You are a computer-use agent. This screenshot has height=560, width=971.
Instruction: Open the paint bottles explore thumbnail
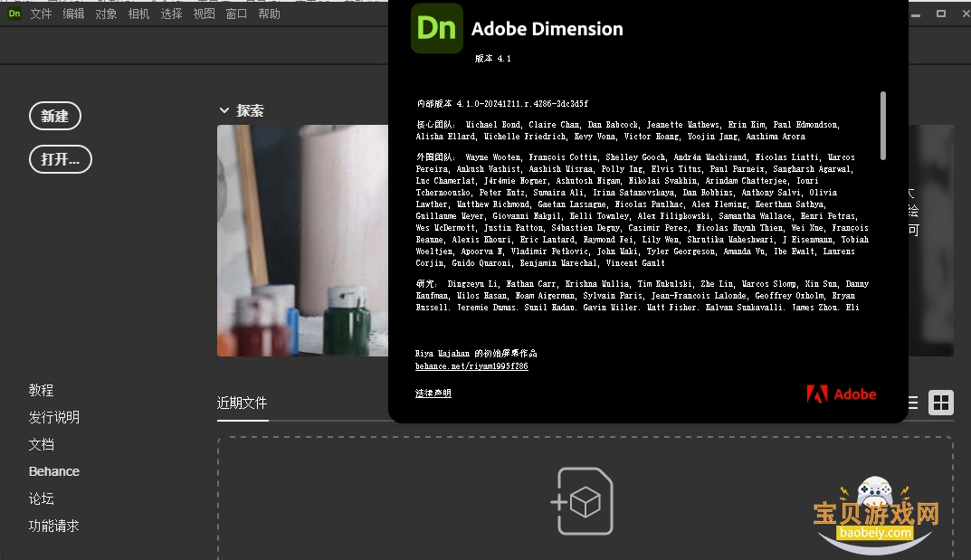[303, 241]
